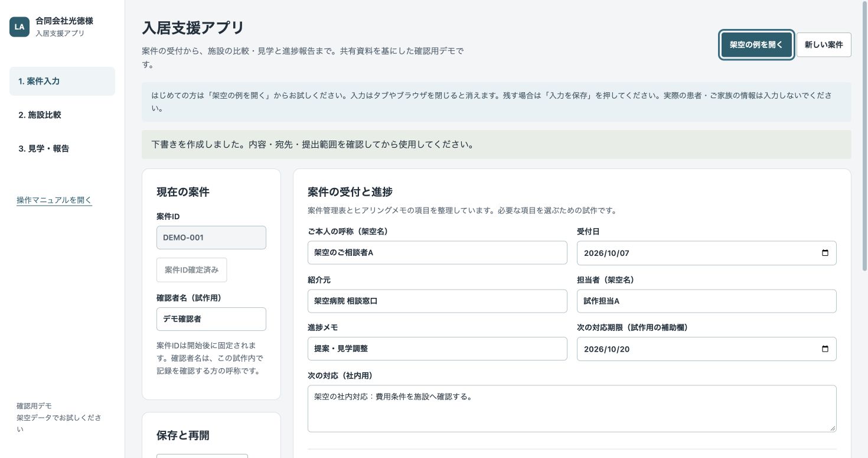Edit the 確認者名 field
The height and width of the screenshot is (458, 868).
[x=211, y=319]
